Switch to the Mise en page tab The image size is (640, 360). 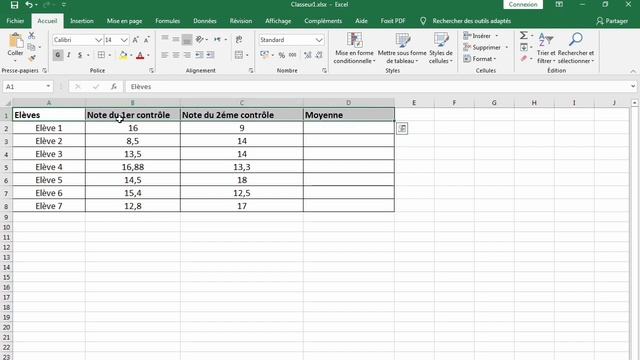124,21
